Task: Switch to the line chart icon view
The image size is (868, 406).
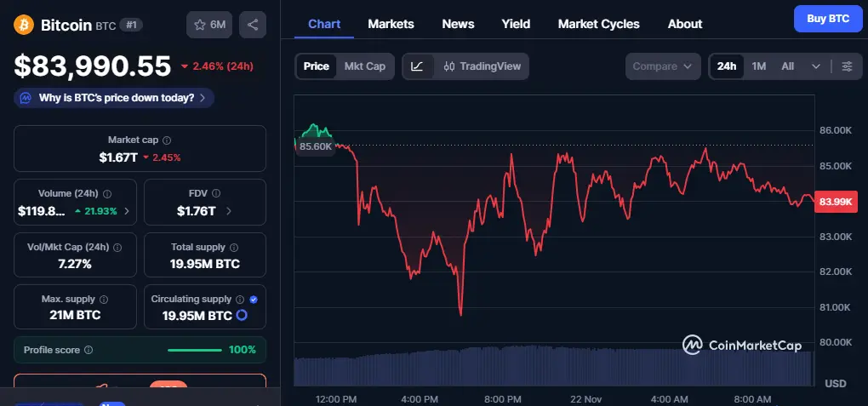Action: [x=417, y=66]
